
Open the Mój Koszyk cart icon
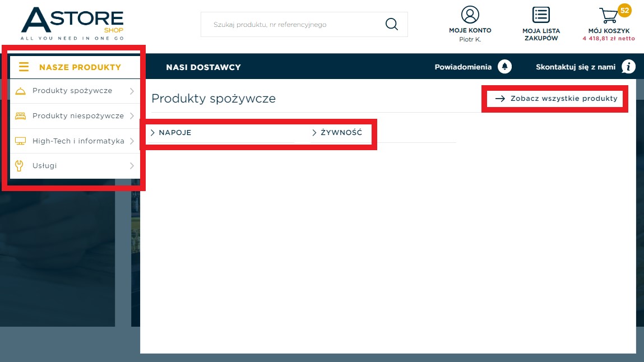609,16
